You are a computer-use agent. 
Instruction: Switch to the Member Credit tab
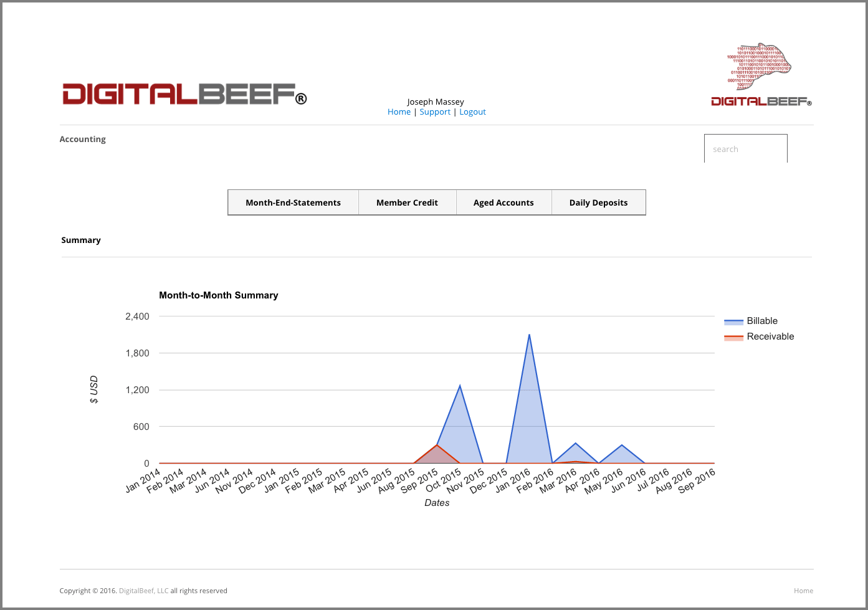[x=407, y=203]
